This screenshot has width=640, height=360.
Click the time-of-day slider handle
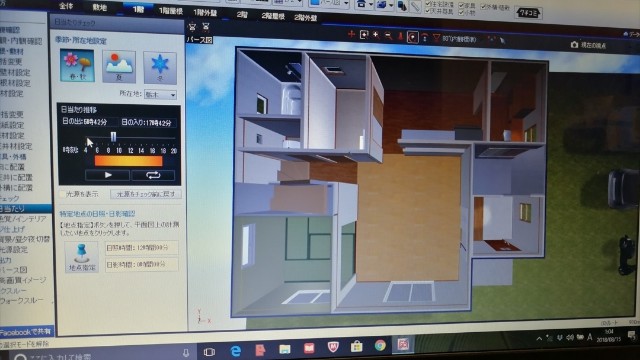(113, 137)
